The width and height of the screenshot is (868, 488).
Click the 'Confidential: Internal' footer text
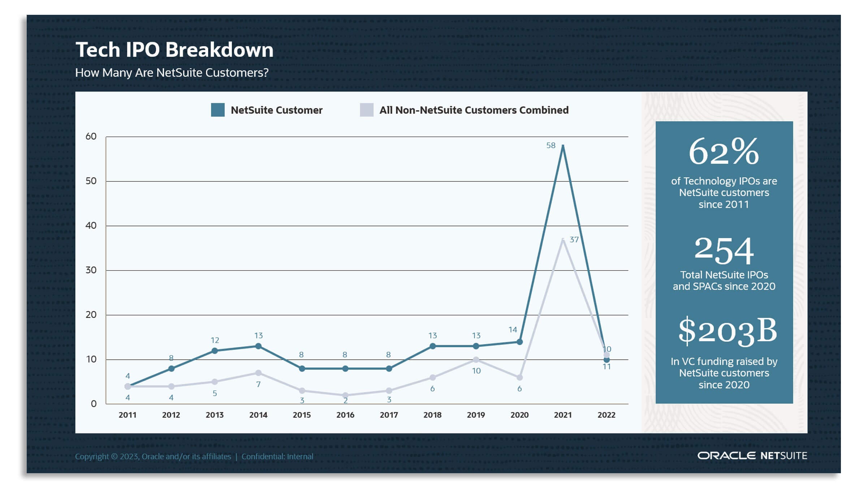pos(277,456)
